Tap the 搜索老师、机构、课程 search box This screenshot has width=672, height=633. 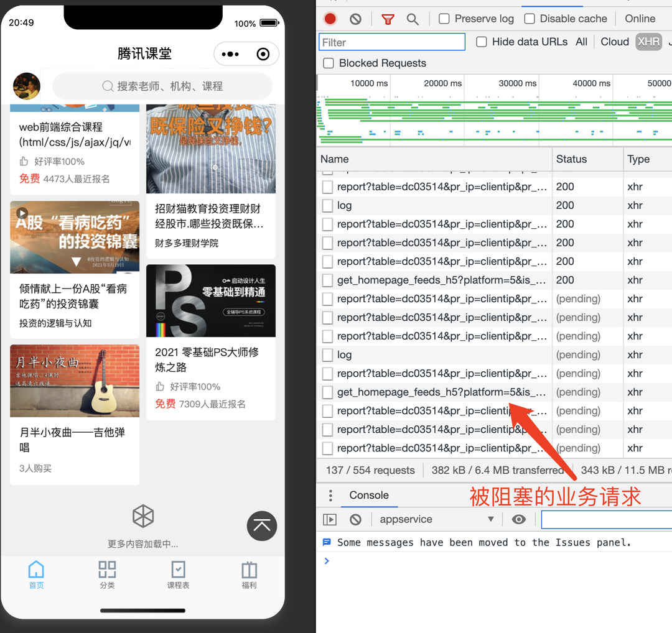click(162, 86)
